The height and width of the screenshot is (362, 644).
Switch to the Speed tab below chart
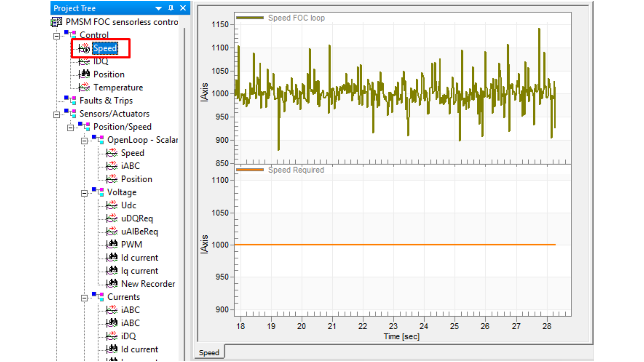pyautogui.click(x=209, y=353)
